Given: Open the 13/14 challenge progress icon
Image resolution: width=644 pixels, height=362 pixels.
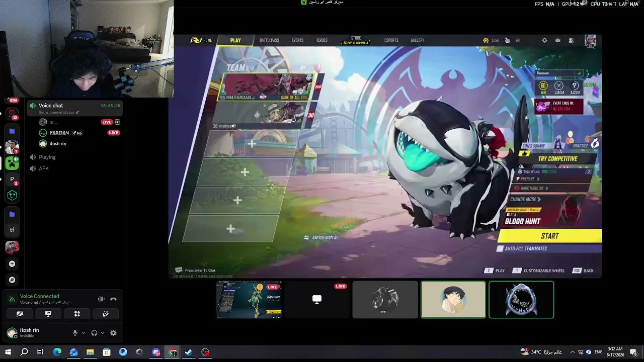Looking at the screenshot, I should pos(558,86).
